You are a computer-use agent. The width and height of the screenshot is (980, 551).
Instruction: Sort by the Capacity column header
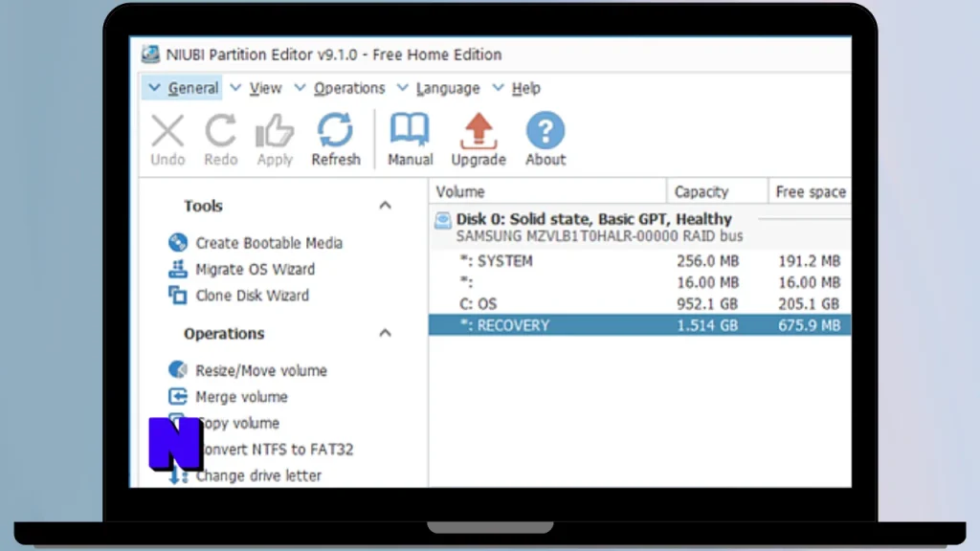click(718, 191)
